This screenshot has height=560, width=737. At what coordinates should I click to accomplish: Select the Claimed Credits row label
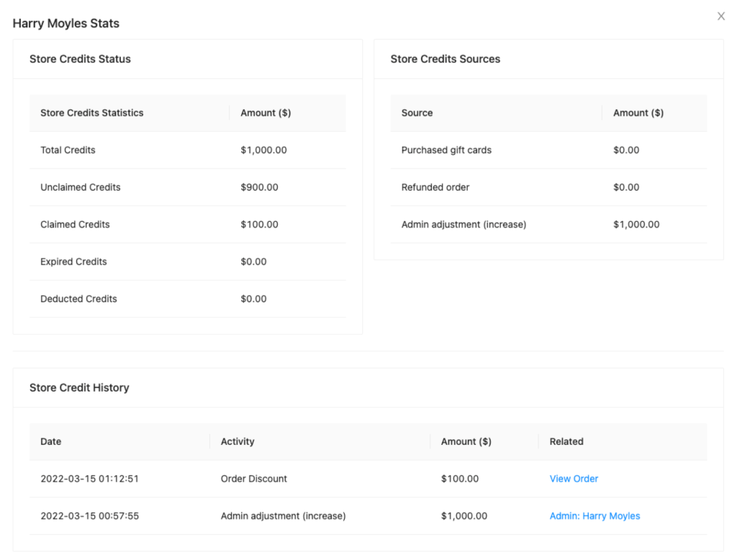(75, 225)
